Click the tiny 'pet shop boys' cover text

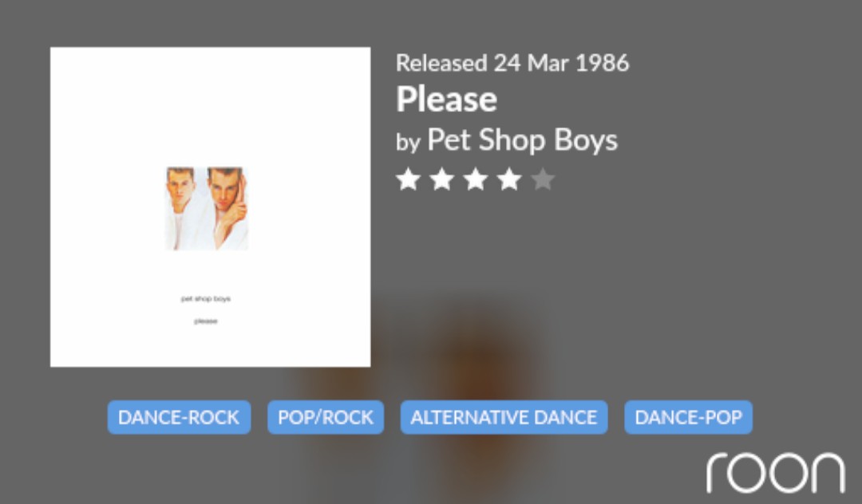tap(206, 299)
